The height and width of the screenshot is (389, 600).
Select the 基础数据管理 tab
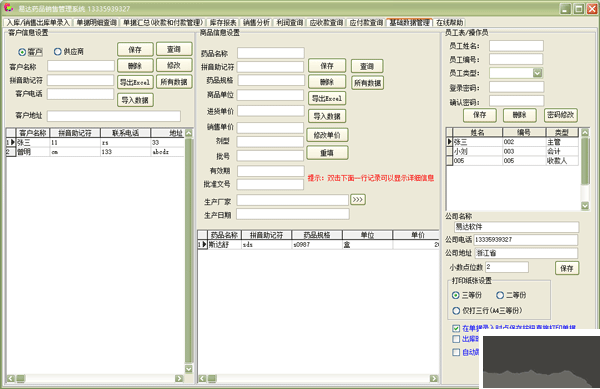(409, 22)
